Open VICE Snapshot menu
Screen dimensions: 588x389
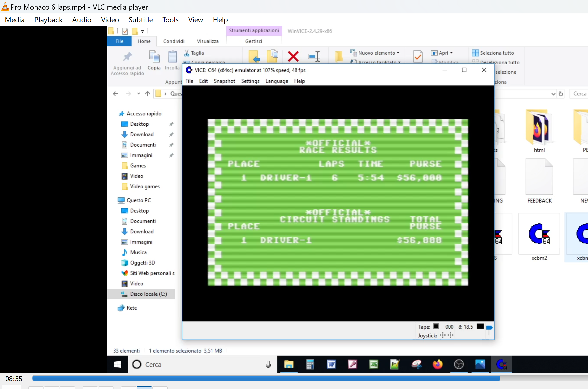(x=224, y=81)
